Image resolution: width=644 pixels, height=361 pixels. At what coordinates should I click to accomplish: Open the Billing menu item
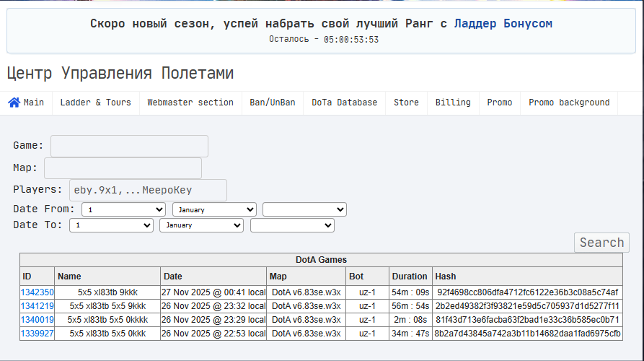453,103
